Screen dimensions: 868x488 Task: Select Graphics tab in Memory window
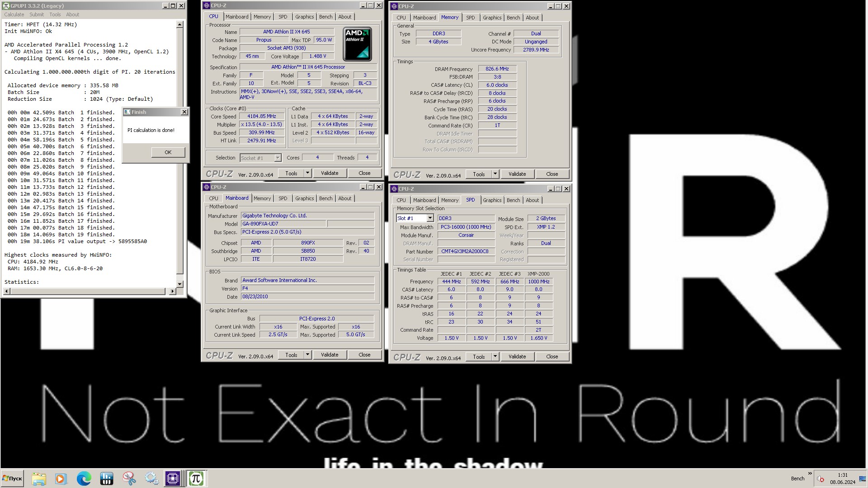click(x=492, y=18)
